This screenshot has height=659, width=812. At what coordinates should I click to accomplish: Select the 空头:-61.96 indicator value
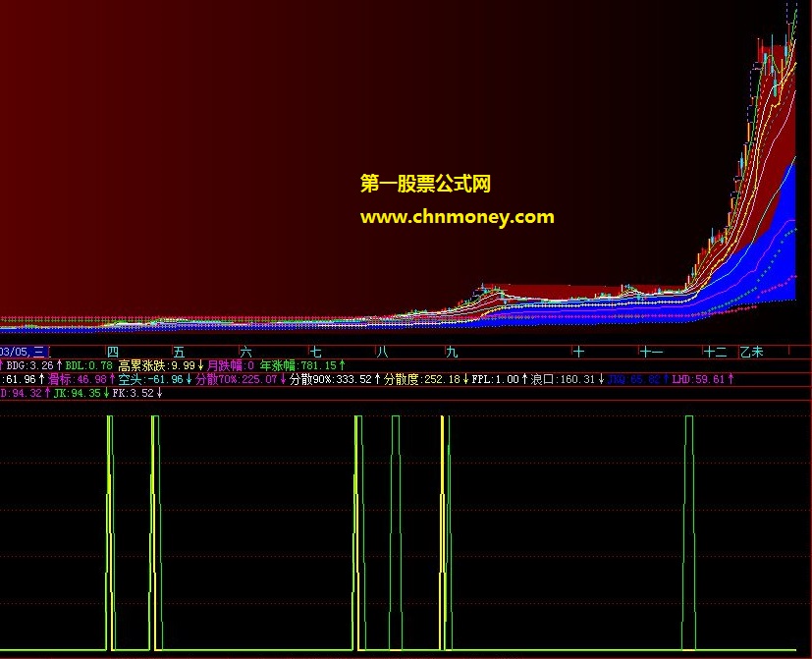[150, 379]
